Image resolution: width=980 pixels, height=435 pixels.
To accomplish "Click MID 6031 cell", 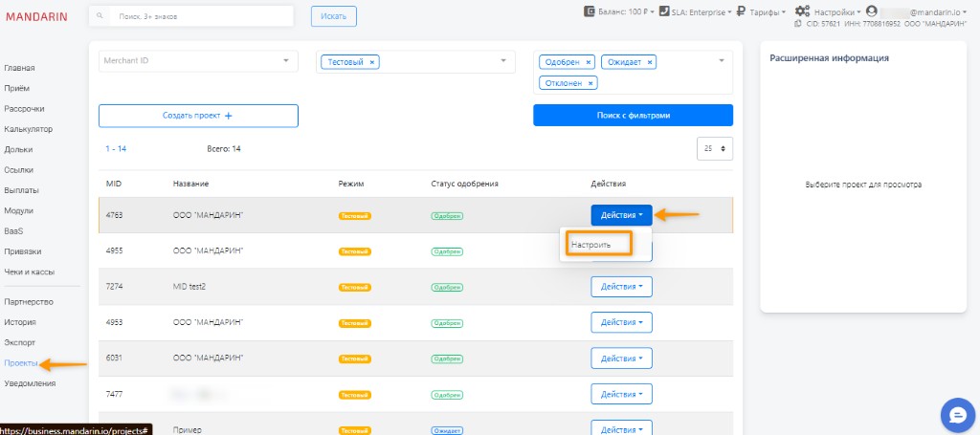I will pos(115,359).
